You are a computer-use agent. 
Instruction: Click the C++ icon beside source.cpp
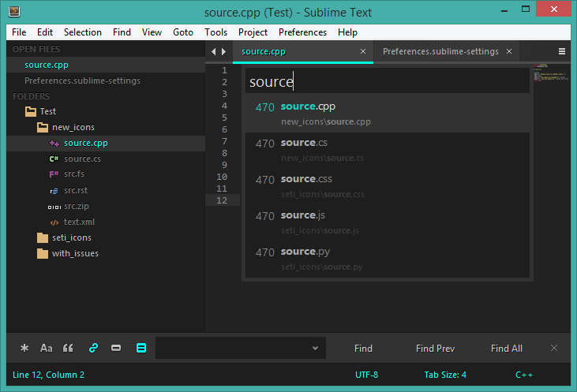(54, 144)
